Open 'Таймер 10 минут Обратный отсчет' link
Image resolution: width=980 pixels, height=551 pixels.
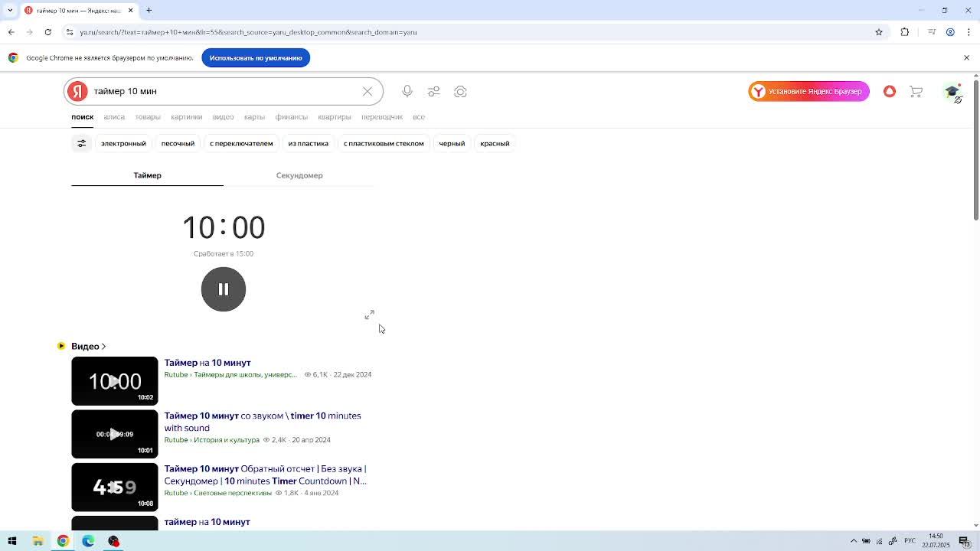point(266,474)
